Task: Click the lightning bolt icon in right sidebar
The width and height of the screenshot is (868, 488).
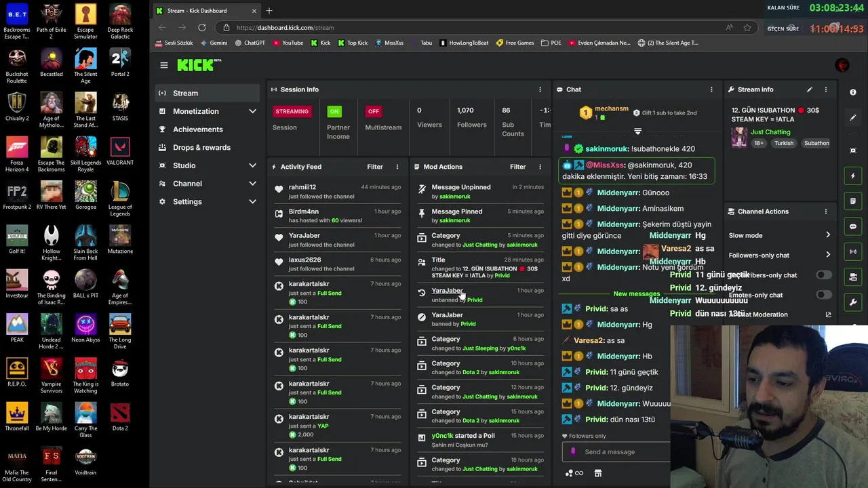Action: [x=853, y=176]
